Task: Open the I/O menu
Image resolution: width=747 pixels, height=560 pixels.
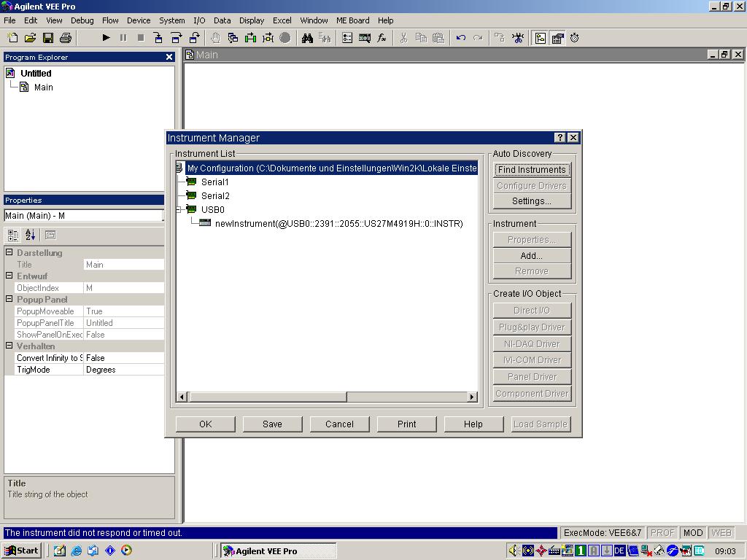Action: coord(199,20)
